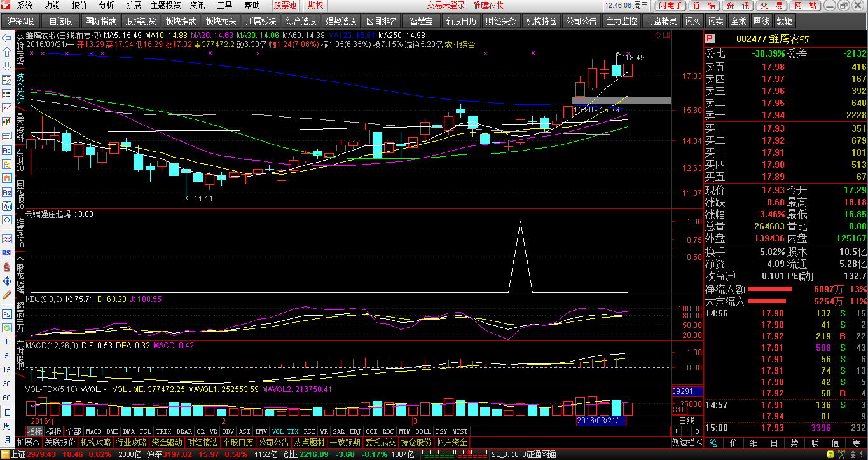Select the 笔 tab in right panel
The image size is (868, 460).
coord(713,442)
